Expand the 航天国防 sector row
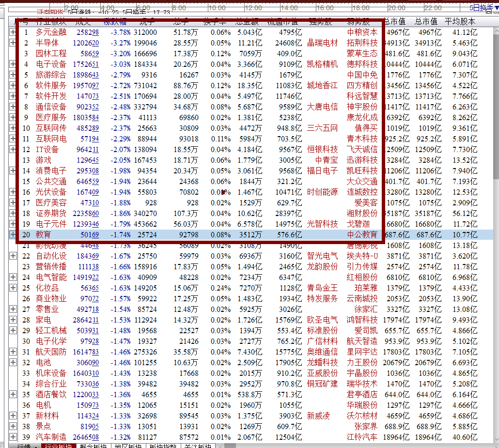Screen dimensions: 499x448 click(13, 352)
